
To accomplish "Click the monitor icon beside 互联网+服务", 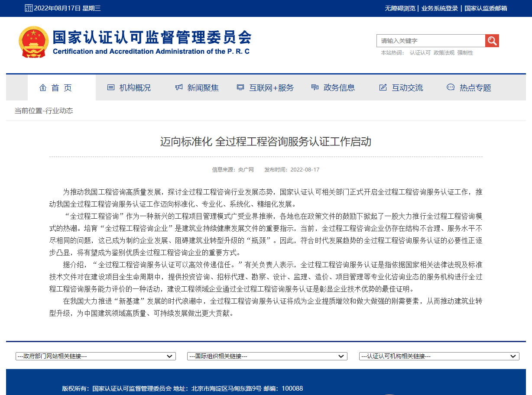I will point(240,87).
